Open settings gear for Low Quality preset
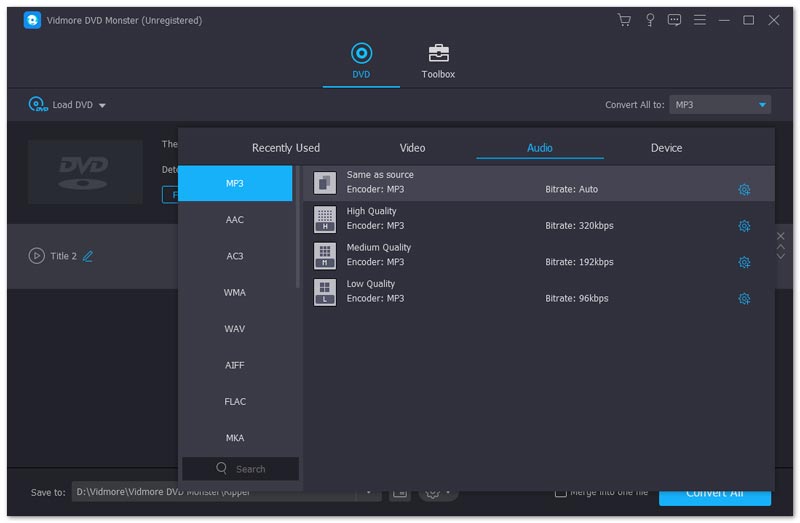Viewport: 800px width, 523px height. 744,298
